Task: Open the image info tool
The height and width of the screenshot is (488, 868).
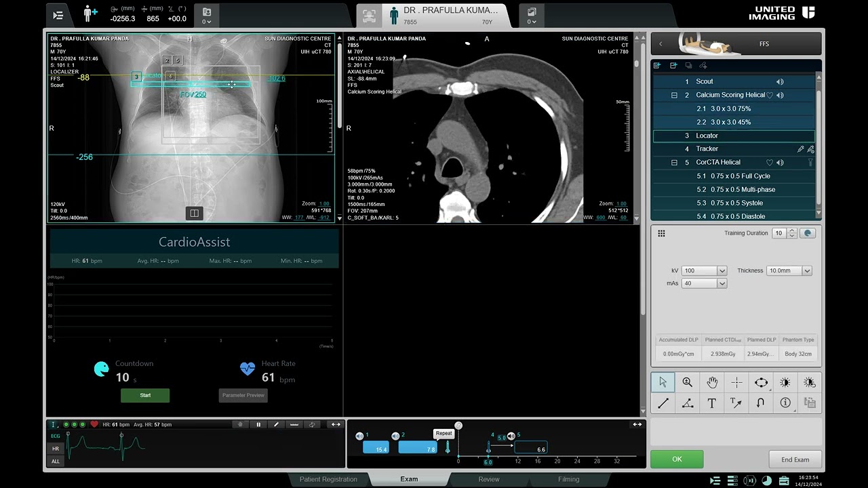Action: tap(785, 403)
